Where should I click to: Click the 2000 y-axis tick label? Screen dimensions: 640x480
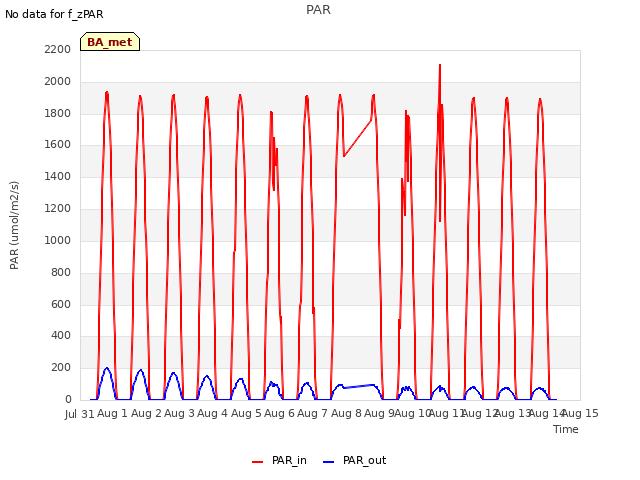[x=58, y=82]
